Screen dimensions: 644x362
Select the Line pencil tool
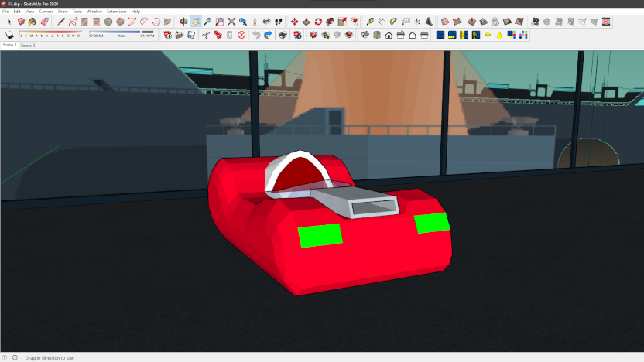61,22
